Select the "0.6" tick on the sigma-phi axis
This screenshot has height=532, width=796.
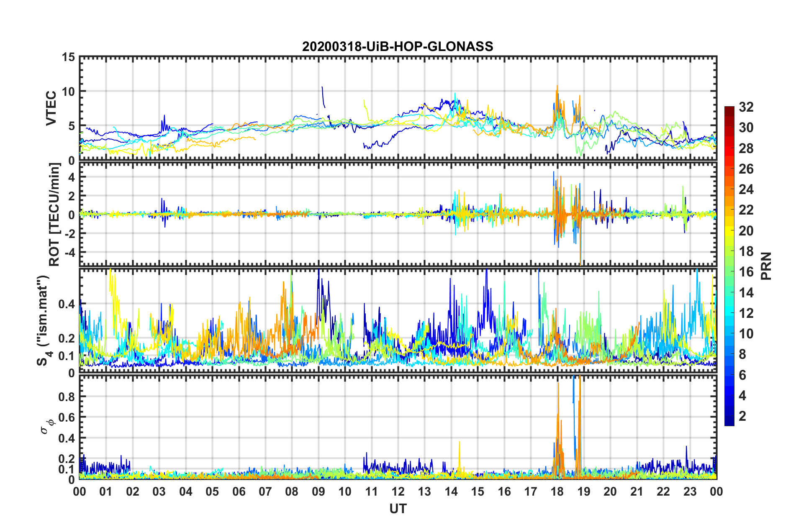(67, 417)
